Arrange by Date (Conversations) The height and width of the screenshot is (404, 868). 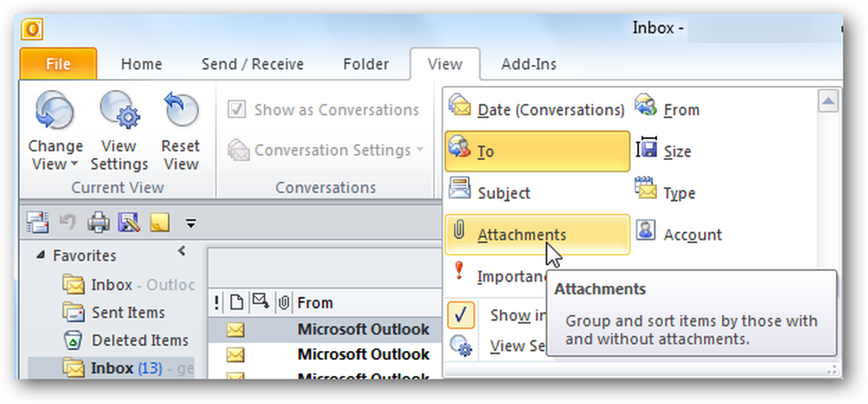536,109
